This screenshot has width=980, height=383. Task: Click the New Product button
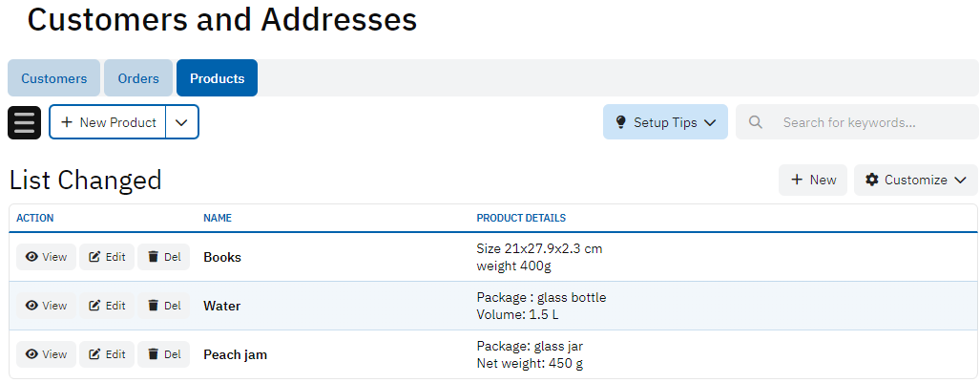(108, 122)
